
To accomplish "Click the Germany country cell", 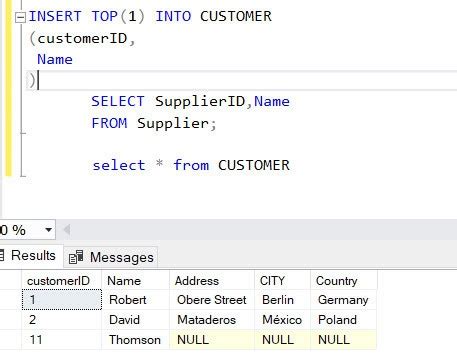I will 344,300.
